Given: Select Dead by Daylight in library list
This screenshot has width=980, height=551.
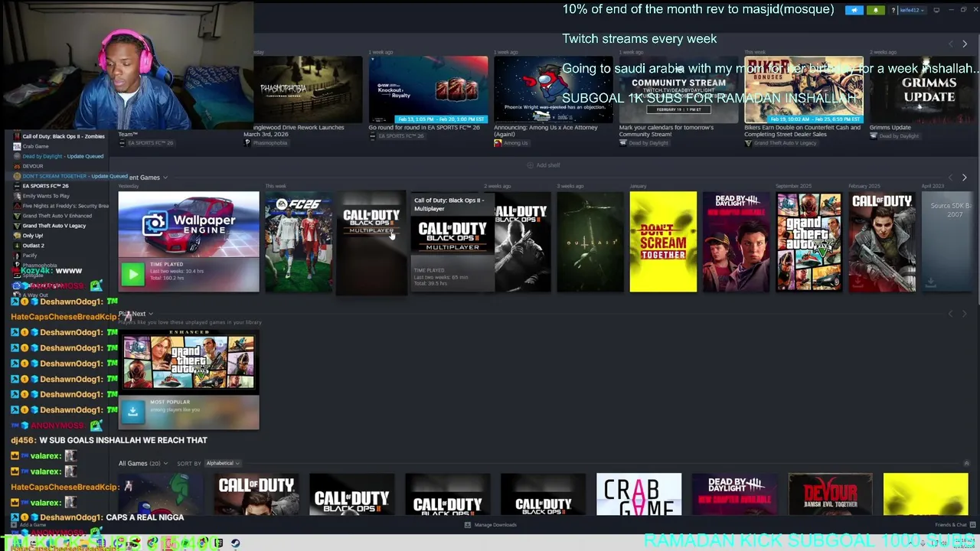Looking at the screenshot, I should click(x=59, y=156).
